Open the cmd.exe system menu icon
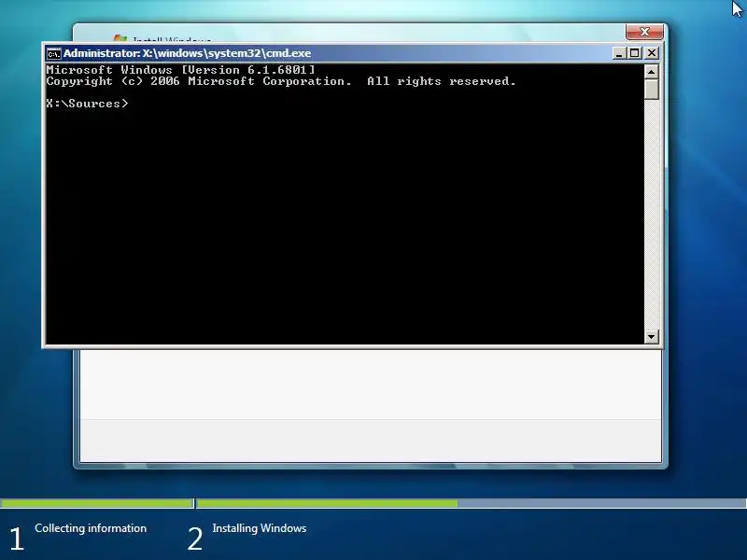Screen dimensions: 747x560 coord(53,53)
